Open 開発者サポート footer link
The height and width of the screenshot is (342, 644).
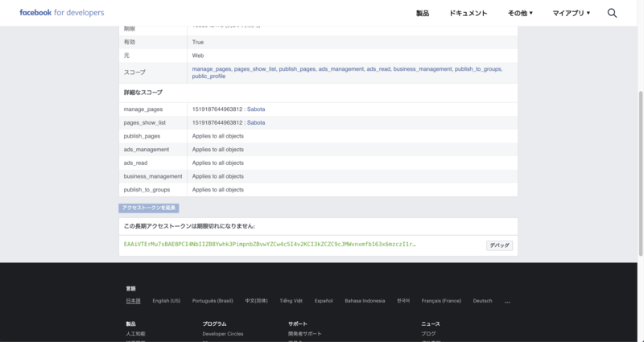click(x=305, y=334)
